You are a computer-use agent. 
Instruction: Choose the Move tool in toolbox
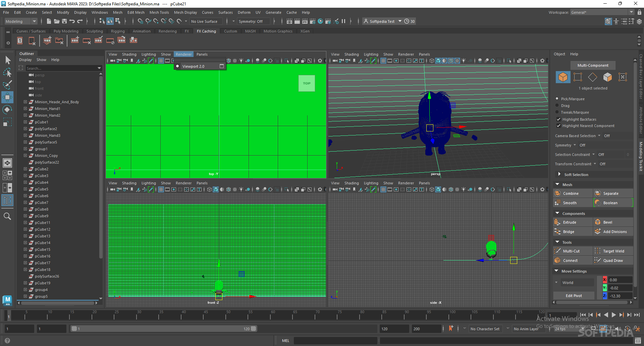[x=7, y=97]
